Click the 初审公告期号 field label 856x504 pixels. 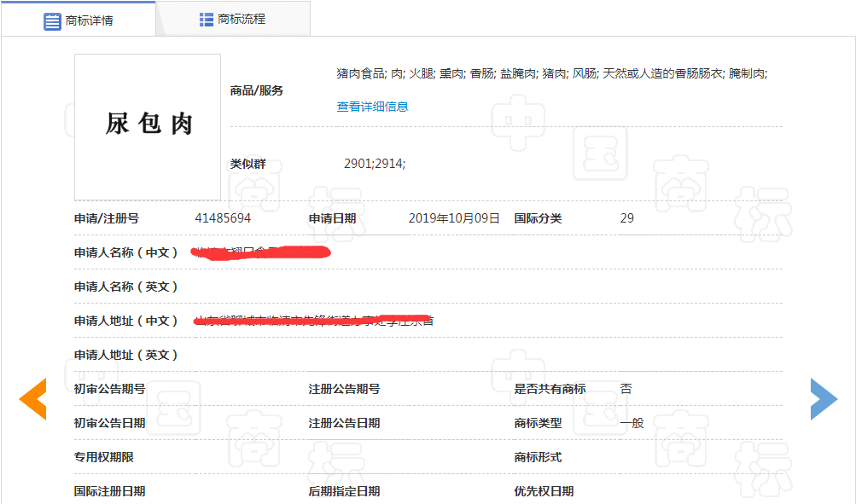tap(109, 389)
